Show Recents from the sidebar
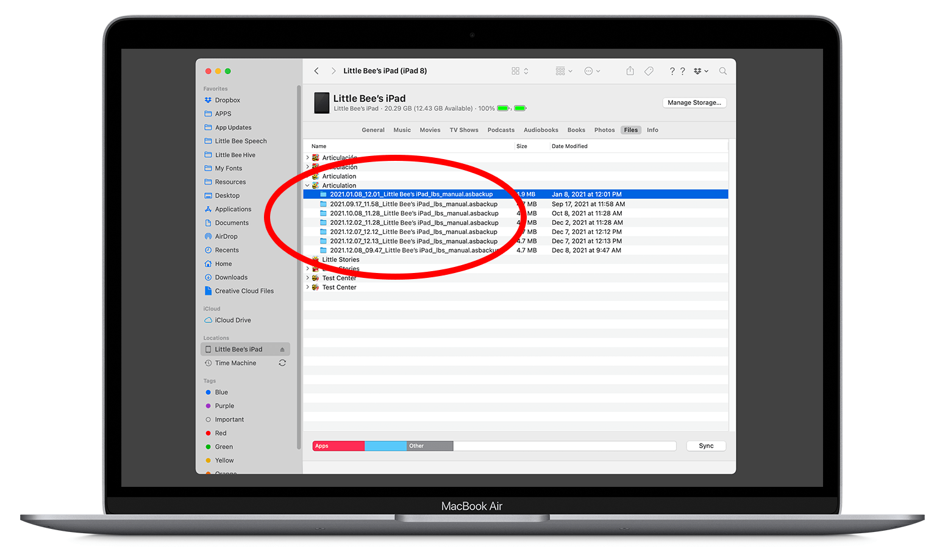This screenshot has height=560, width=945. [227, 250]
